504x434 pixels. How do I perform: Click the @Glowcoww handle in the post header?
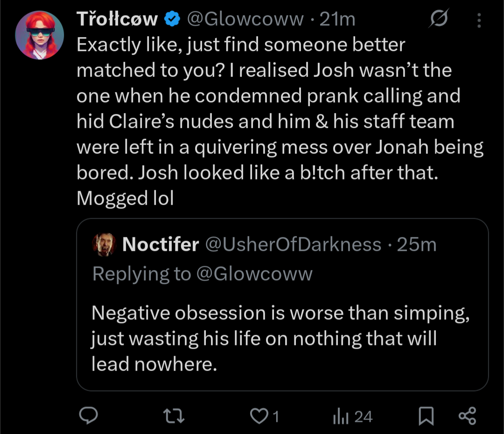(245, 20)
